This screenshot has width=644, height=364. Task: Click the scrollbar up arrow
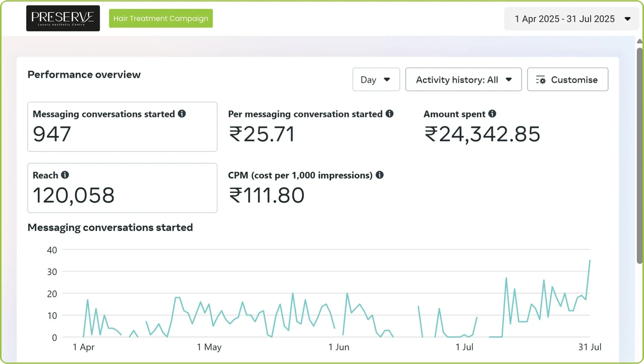tap(640, 41)
